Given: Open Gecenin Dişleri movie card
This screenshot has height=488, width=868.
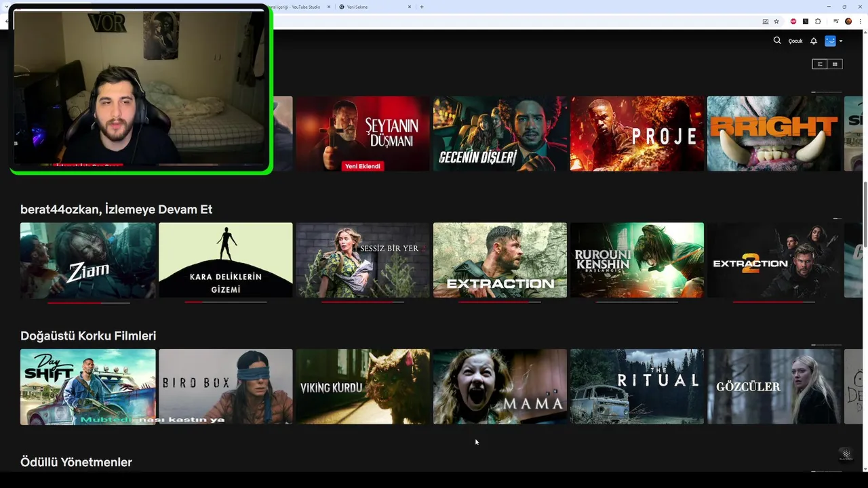Looking at the screenshot, I should click(x=500, y=134).
